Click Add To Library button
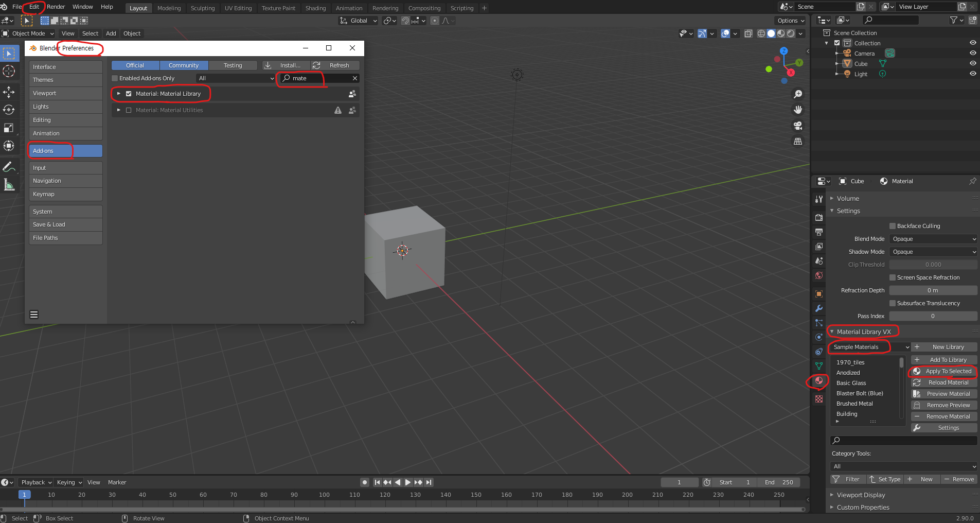The height and width of the screenshot is (523, 980). tap(944, 360)
